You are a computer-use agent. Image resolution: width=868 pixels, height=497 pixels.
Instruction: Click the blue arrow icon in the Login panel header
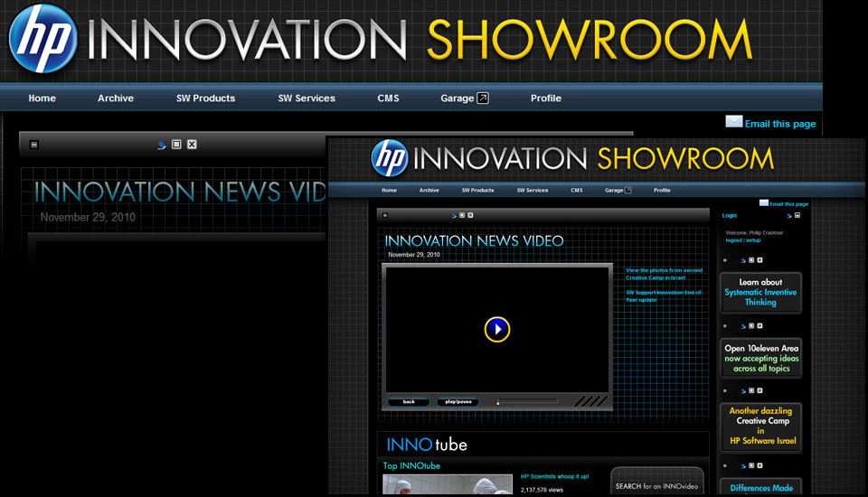(x=788, y=216)
